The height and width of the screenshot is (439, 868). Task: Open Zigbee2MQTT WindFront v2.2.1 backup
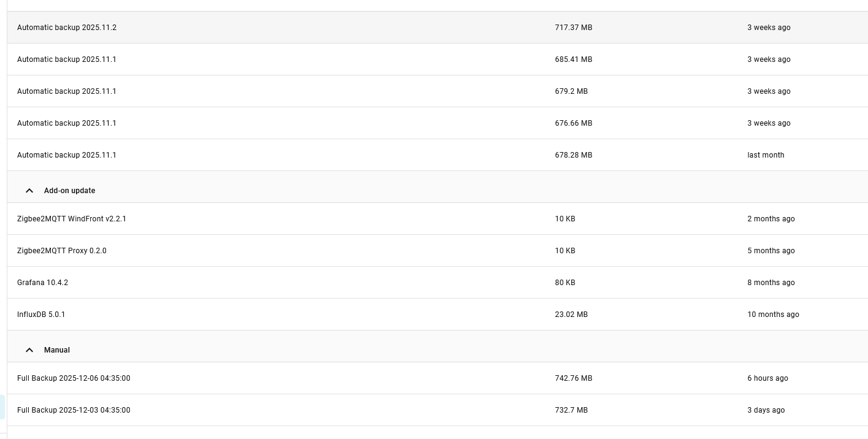pos(72,219)
